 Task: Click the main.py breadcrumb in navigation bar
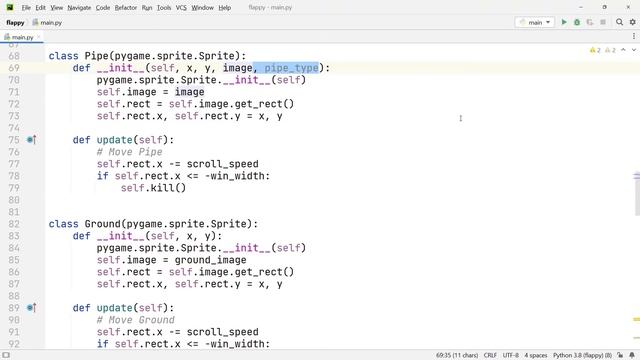coord(47,22)
